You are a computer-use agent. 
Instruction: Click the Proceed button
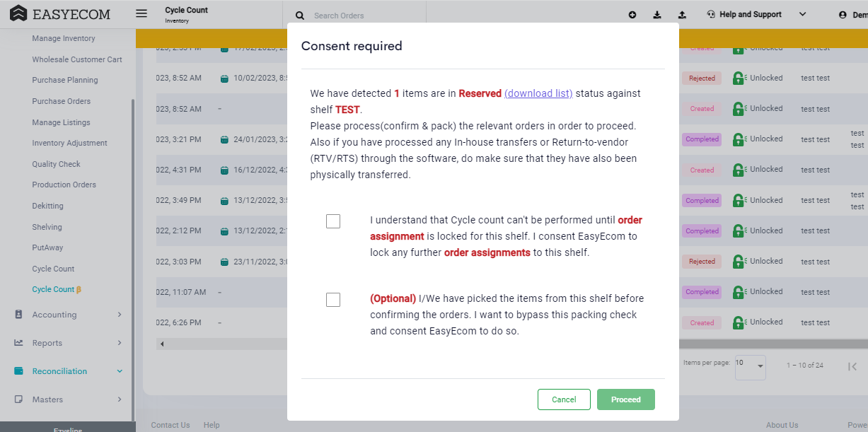(x=626, y=399)
